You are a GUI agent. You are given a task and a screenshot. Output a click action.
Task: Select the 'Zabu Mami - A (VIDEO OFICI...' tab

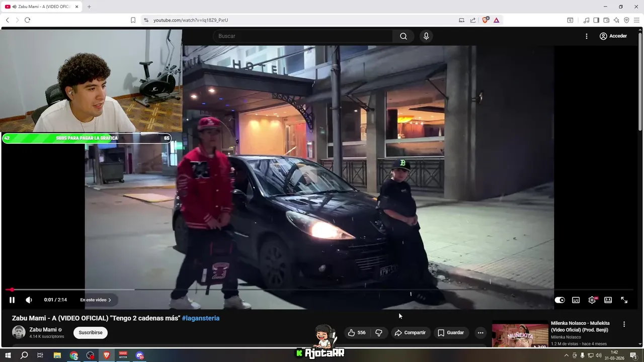[41, 7]
